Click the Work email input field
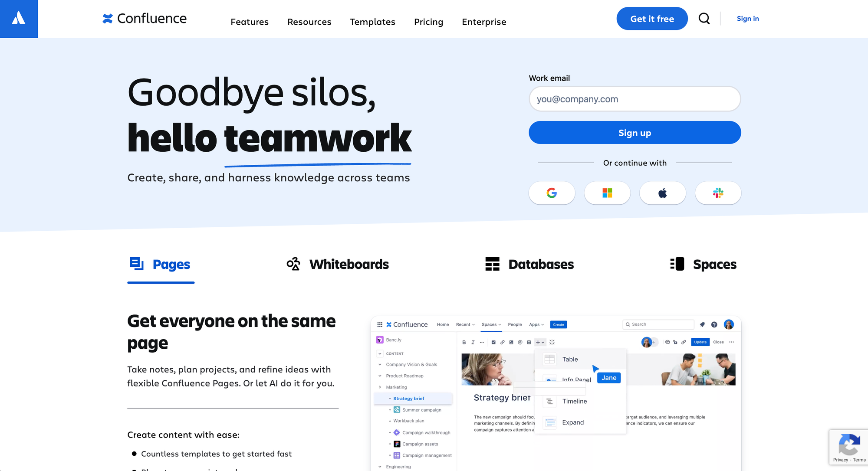Viewport: 868px width, 471px height. [x=635, y=99]
